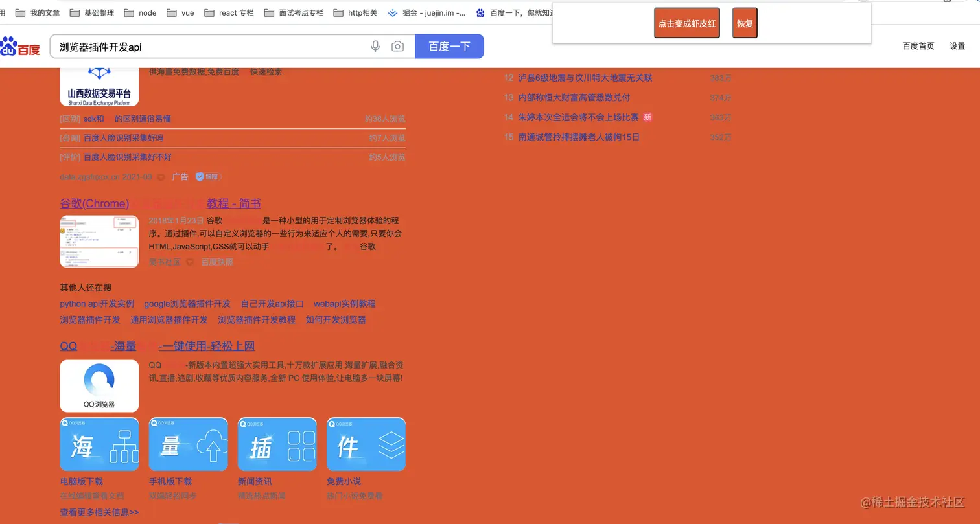
Task: Open hot topic 南通城管拎摔摆摊老人被拘15日
Action: tap(579, 137)
